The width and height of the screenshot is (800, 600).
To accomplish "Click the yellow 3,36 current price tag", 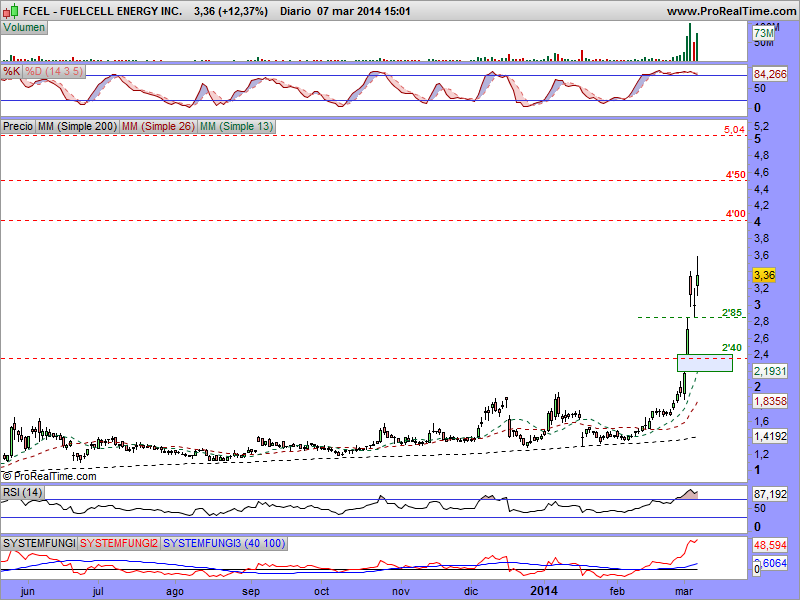I will pos(764,274).
